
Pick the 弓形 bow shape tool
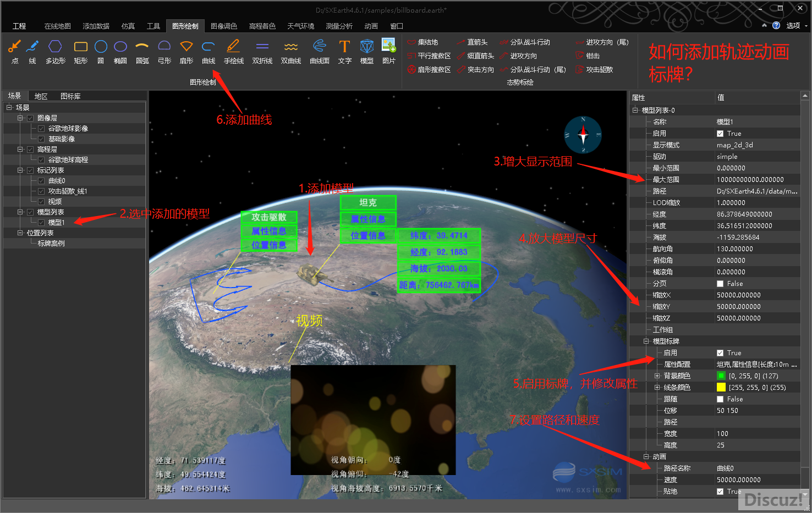tap(164, 51)
